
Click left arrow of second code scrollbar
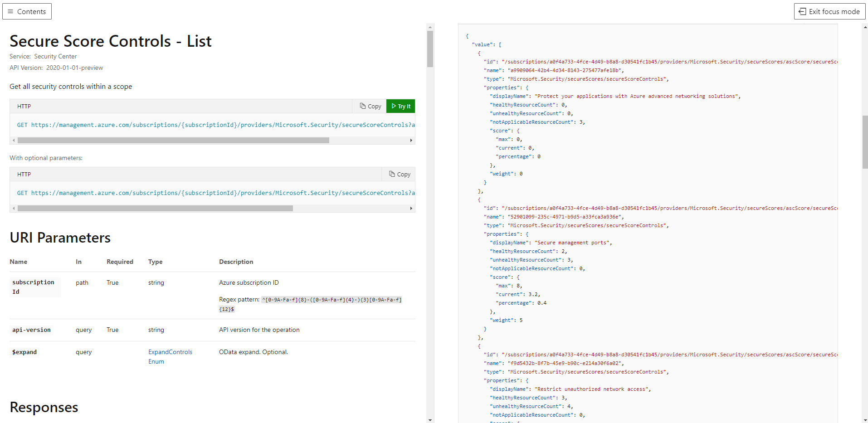point(14,209)
